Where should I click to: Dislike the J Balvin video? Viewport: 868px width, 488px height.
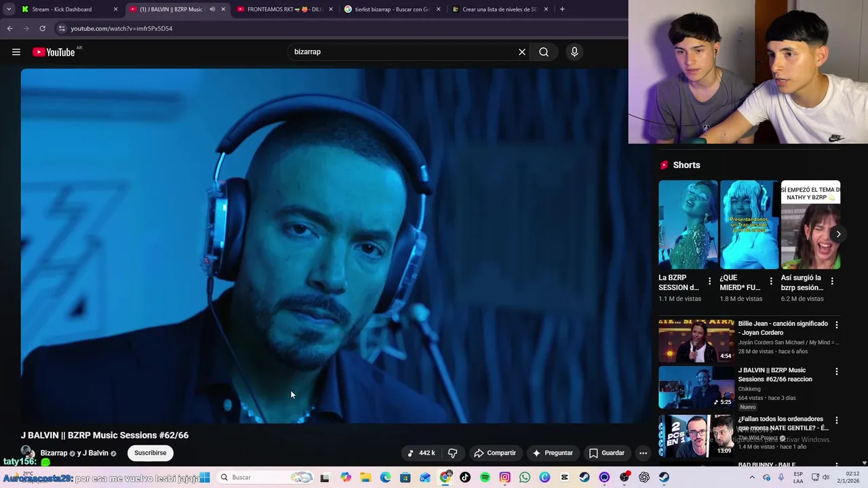453,453
